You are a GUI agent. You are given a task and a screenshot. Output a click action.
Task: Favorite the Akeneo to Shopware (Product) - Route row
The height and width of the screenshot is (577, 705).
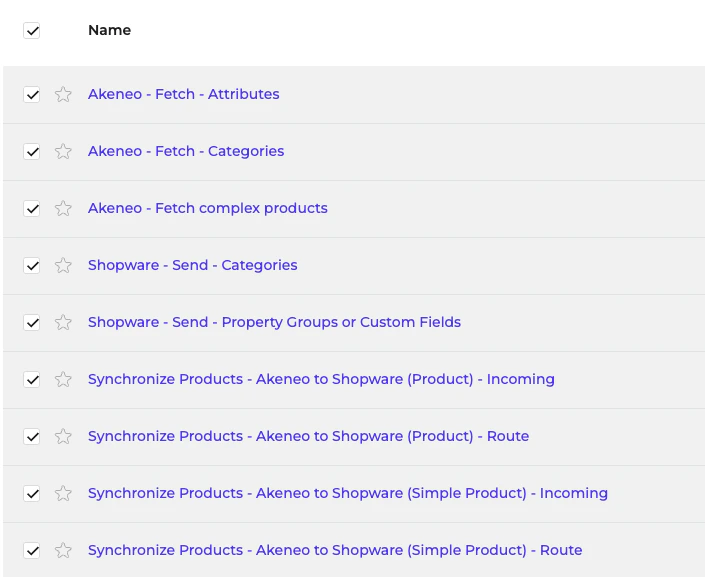click(x=63, y=437)
